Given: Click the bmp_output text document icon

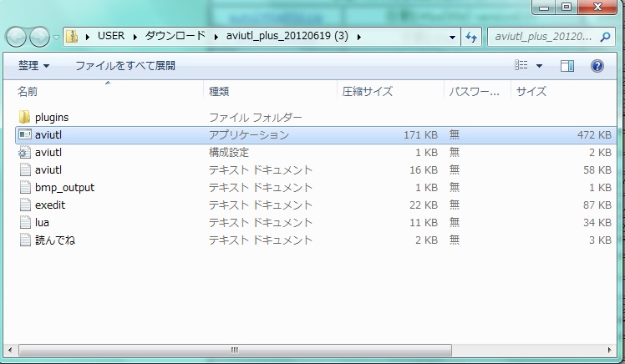Looking at the screenshot, I should coord(25,187).
